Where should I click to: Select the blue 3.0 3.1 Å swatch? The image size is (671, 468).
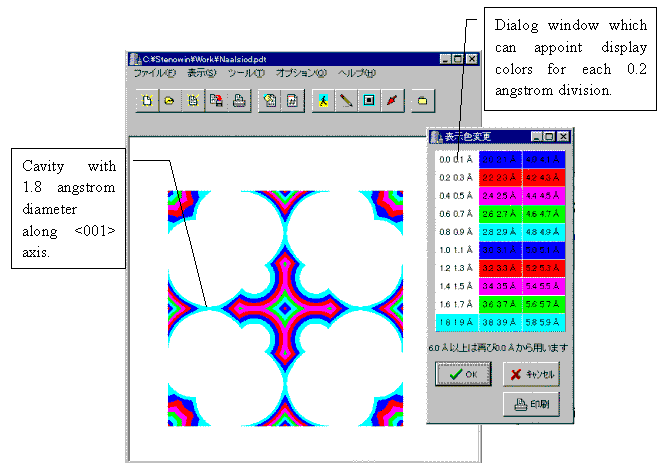pos(500,250)
